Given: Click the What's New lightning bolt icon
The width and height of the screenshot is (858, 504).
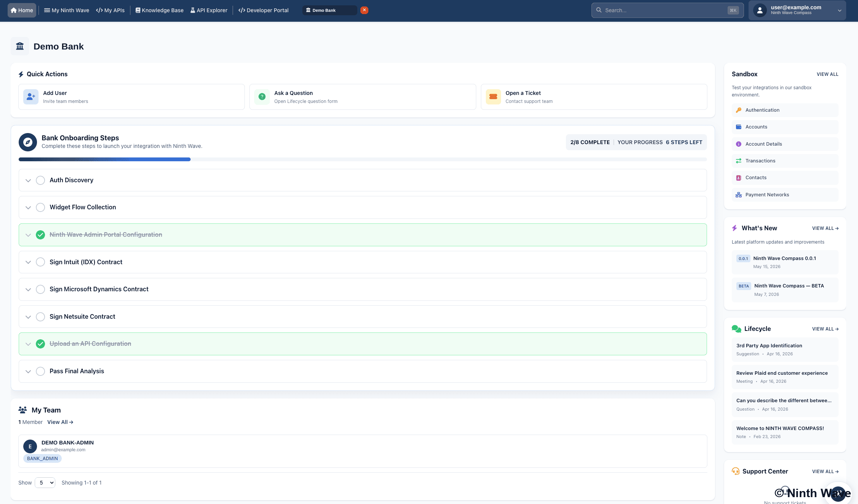Looking at the screenshot, I should [734, 228].
